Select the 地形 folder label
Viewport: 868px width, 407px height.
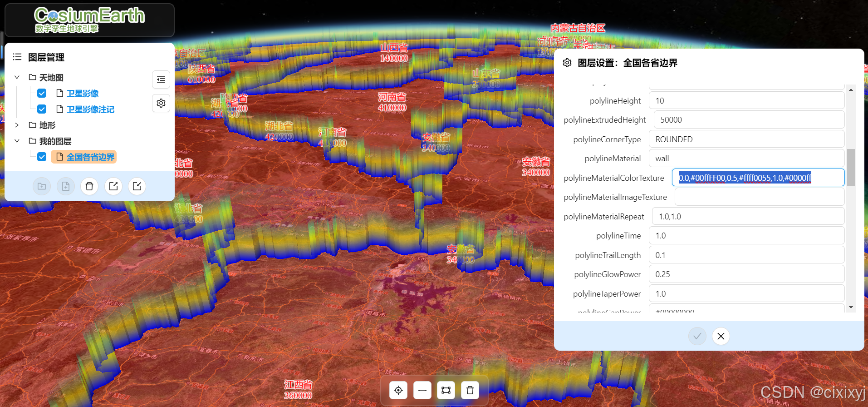tap(47, 125)
